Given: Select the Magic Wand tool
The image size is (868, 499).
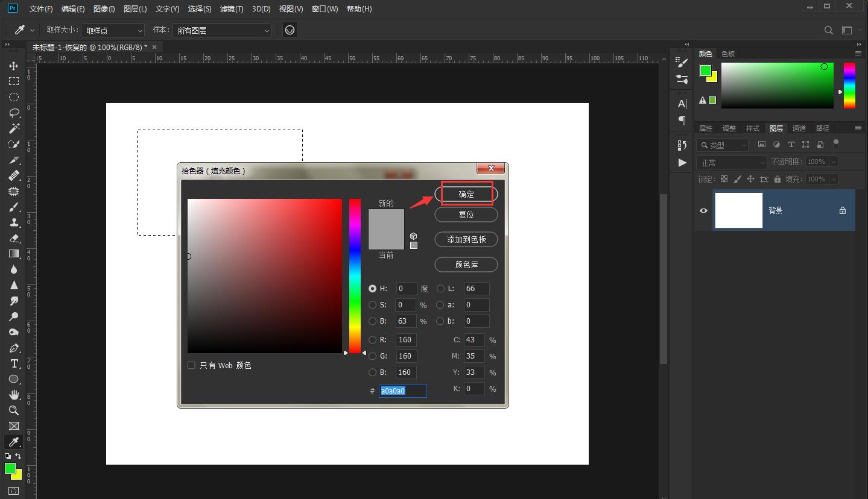Looking at the screenshot, I should (x=13, y=128).
